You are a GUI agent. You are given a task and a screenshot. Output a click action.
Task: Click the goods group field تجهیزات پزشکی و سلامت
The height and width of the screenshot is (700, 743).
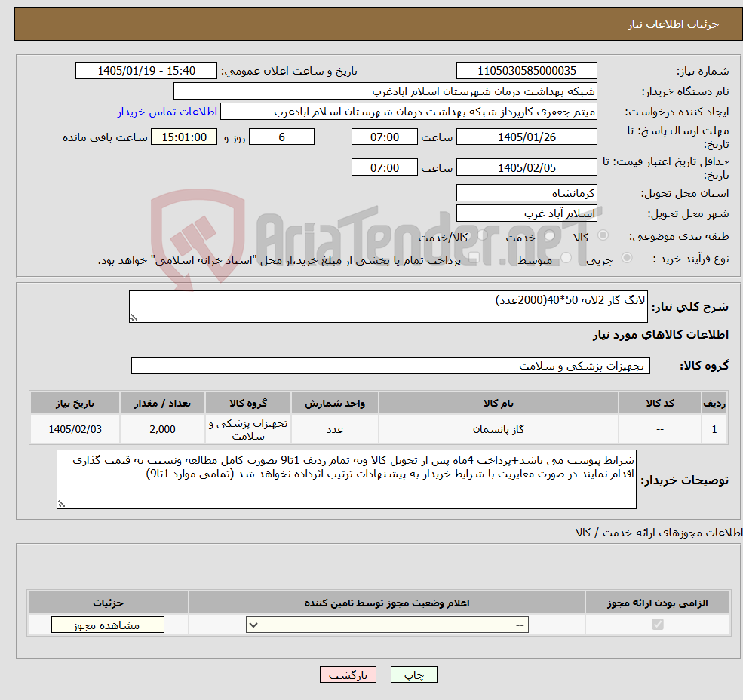coord(391,365)
